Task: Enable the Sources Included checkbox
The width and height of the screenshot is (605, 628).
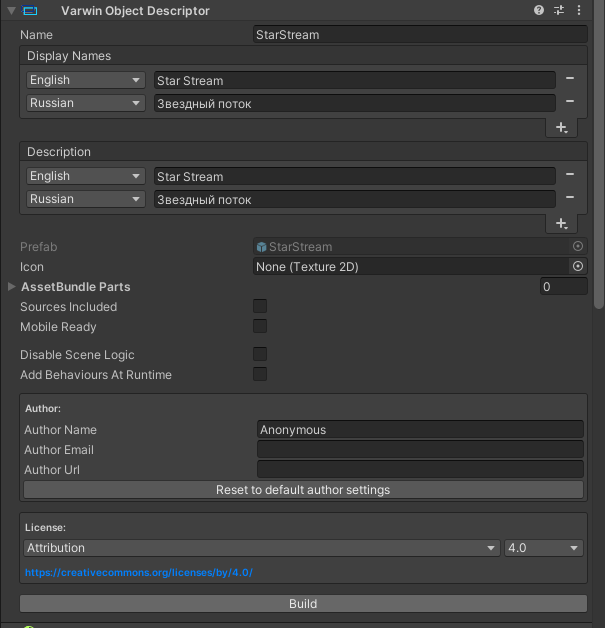Action: (x=260, y=306)
